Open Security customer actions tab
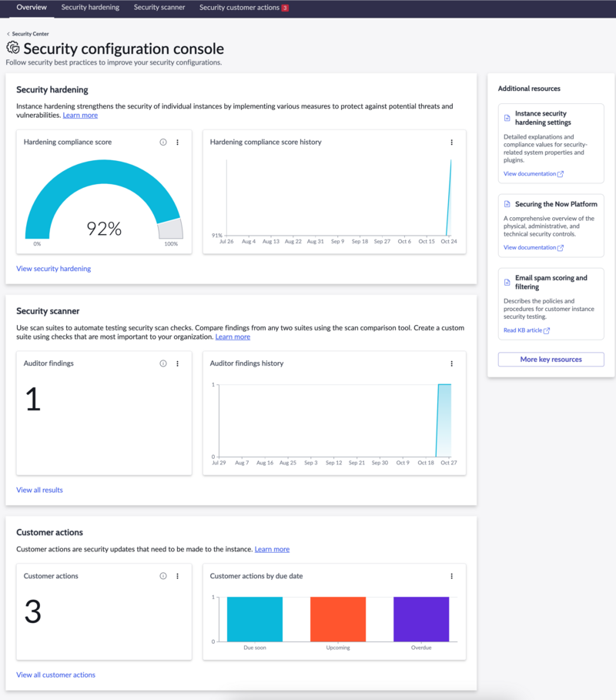Screen dimensions: 616x700 point(244,8)
